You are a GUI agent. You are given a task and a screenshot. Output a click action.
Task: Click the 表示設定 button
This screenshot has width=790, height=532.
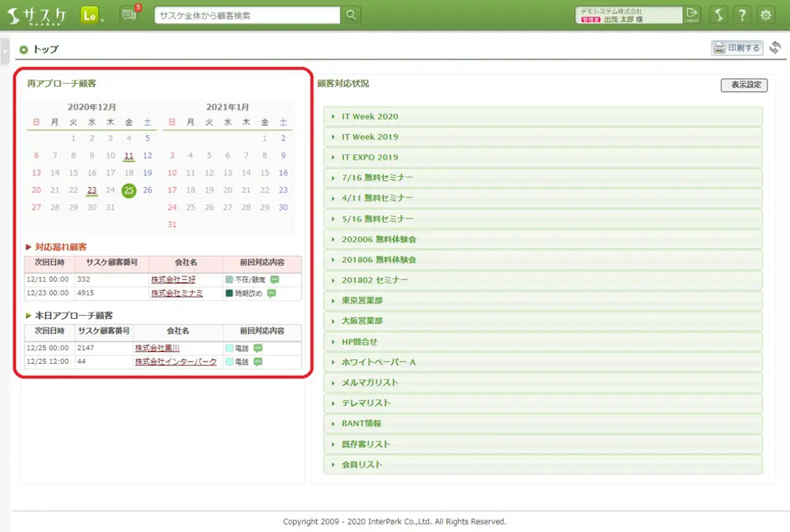[743, 84]
